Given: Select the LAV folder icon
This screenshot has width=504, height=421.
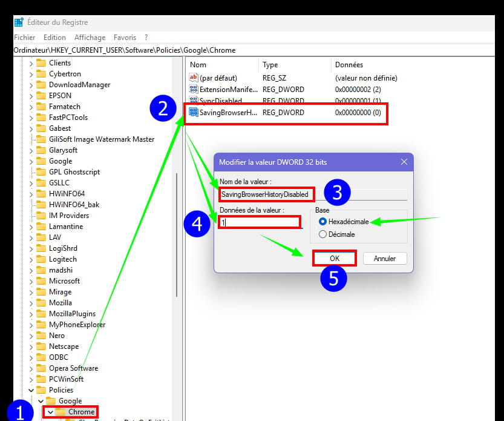Looking at the screenshot, I should 41,237.
